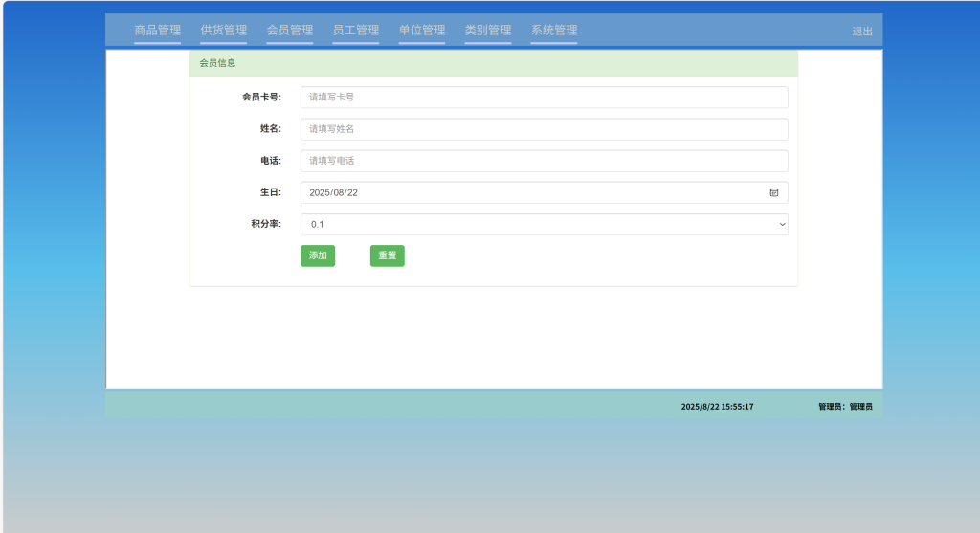Click the 生日 date field
Screen dimensions: 980x533
pos(545,192)
